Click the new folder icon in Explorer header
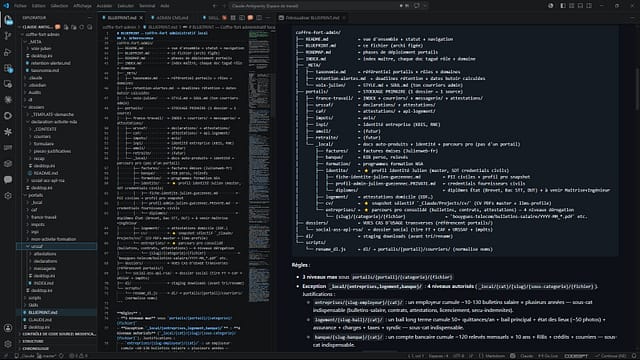Viewport: 640px width, 360px height. [74, 27]
